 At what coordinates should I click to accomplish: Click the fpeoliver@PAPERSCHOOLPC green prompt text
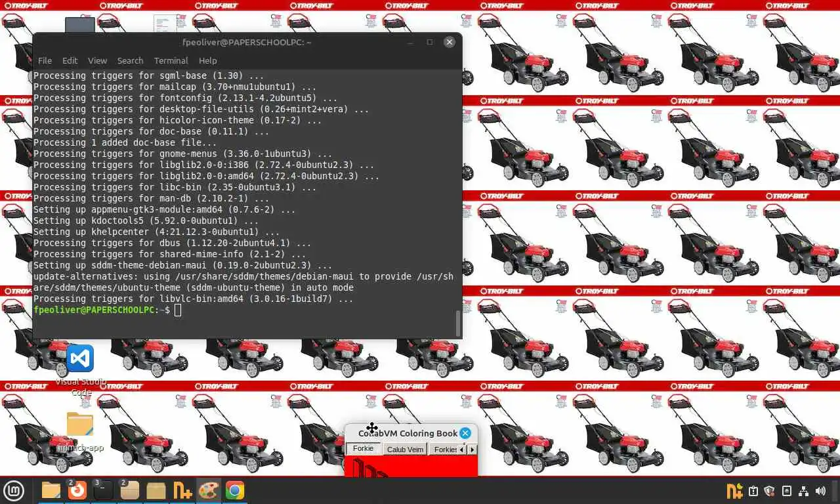coord(95,310)
